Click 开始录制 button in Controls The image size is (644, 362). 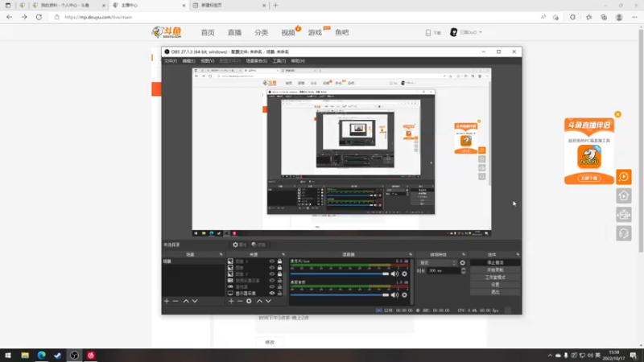tap(495, 270)
